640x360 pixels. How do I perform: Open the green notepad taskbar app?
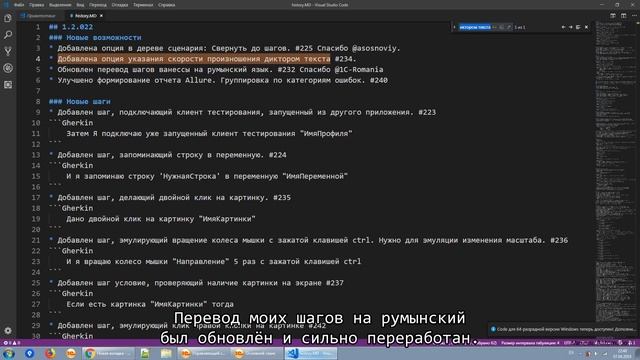tap(145, 353)
